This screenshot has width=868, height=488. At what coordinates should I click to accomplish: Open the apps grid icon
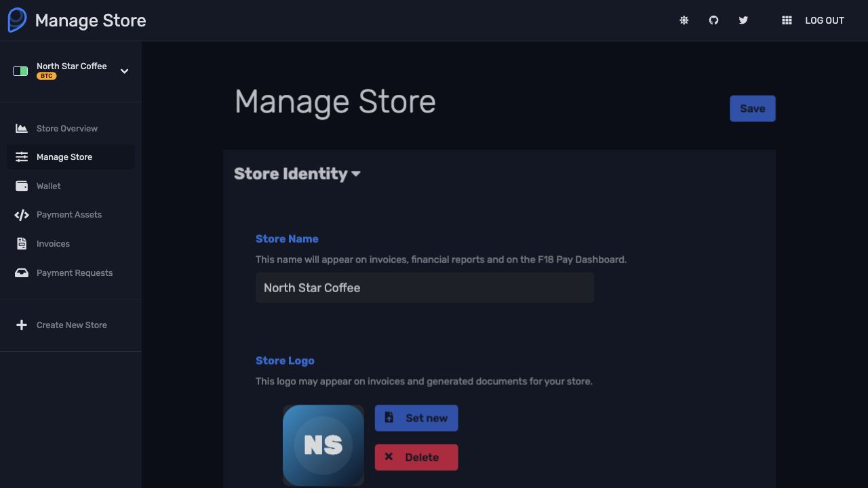[787, 20]
